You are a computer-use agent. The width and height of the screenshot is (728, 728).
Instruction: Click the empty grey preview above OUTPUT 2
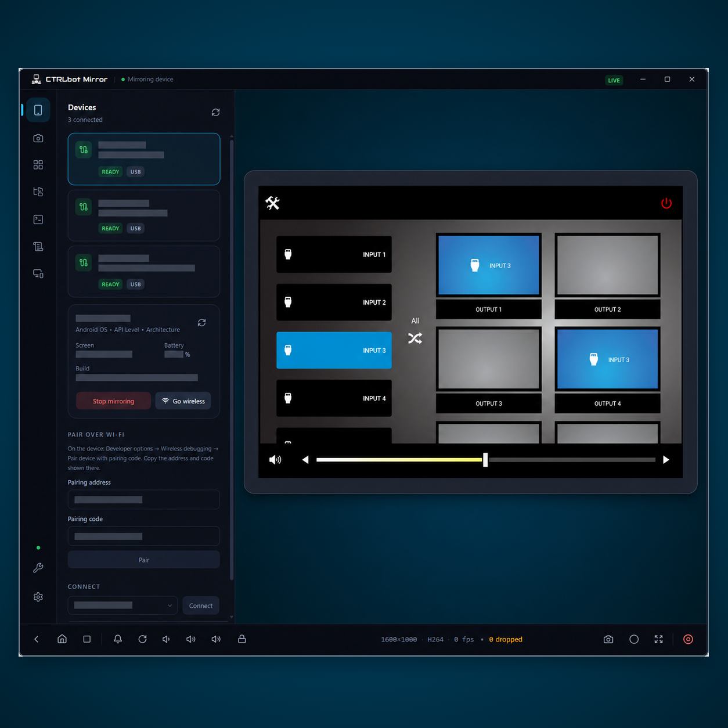pos(607,265)
